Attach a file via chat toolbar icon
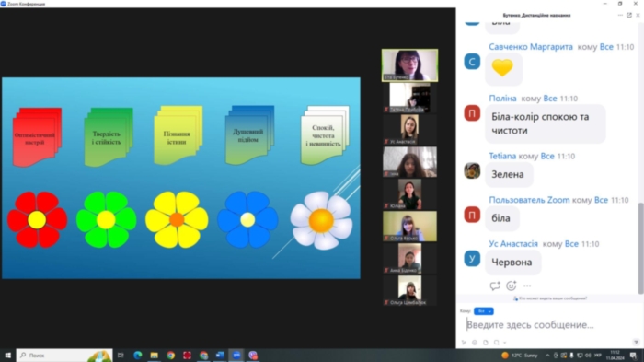 486,343
